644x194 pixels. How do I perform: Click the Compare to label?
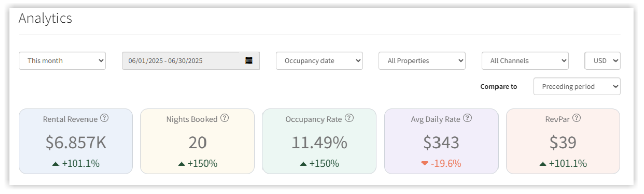[x=499, y=87]
